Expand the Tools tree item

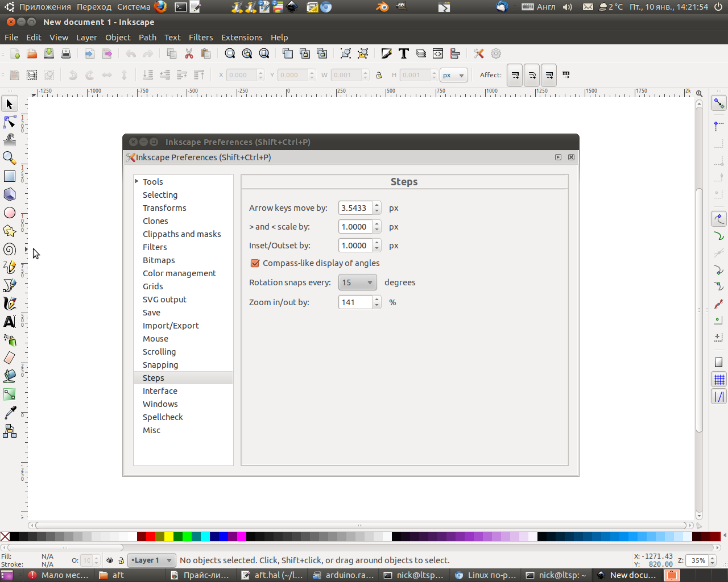[x=136, y=181]
